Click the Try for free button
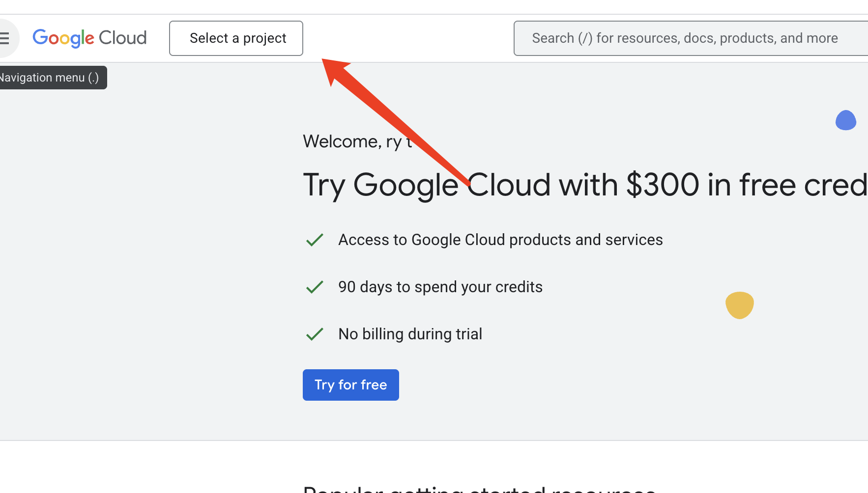 pos(351,385)
